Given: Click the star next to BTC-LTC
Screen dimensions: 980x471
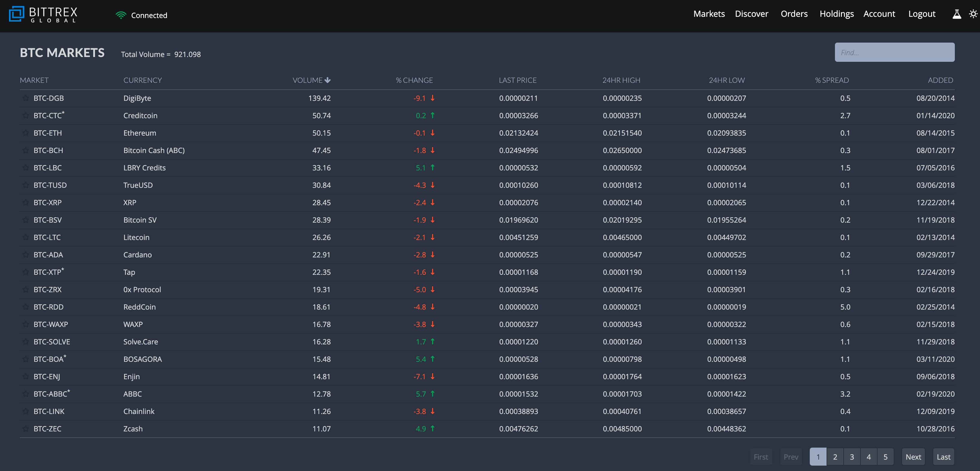Looking at the screenshot, I should click(25, 237).
